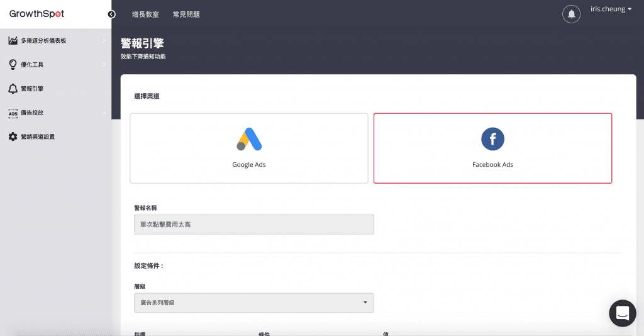Click the optimization tools lightbulb icon
Image resolution: width=644 pixels, height=336 pixels.
[13, 64]
